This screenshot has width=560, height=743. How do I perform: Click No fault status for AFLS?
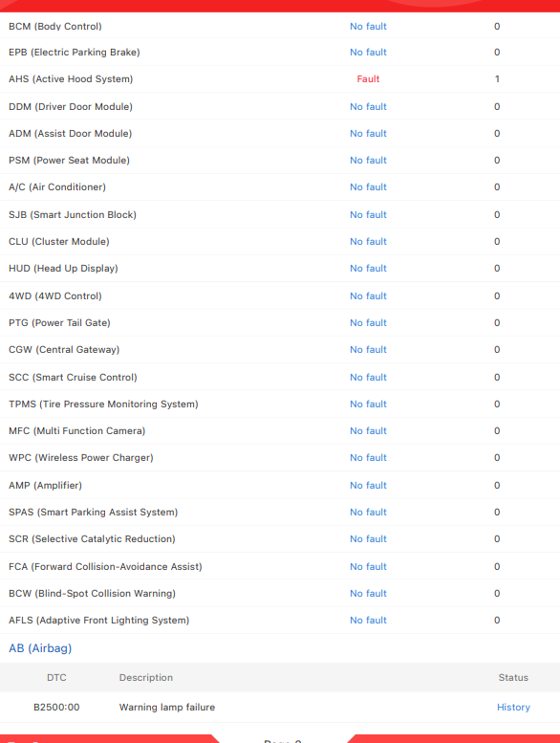pos(368,621)
